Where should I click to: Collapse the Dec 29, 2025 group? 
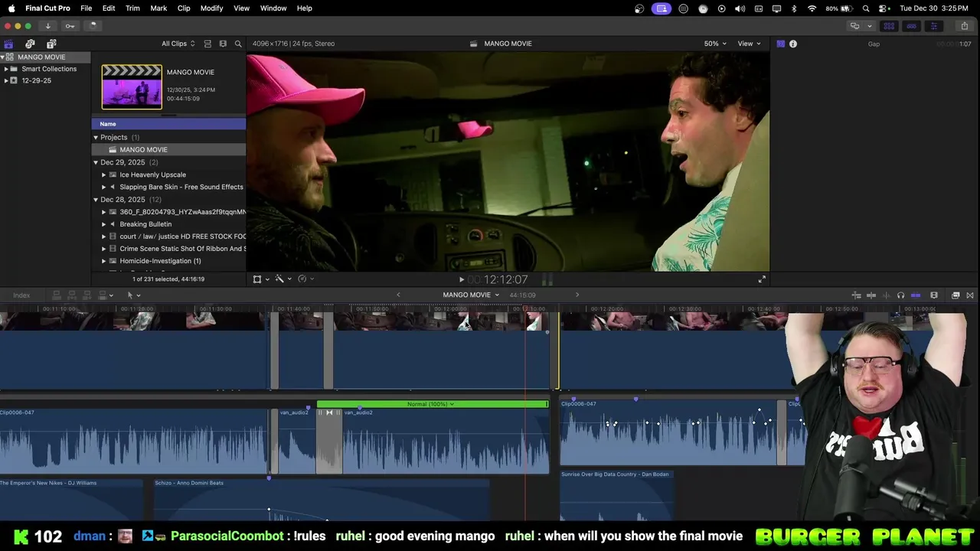coord(96,162)
